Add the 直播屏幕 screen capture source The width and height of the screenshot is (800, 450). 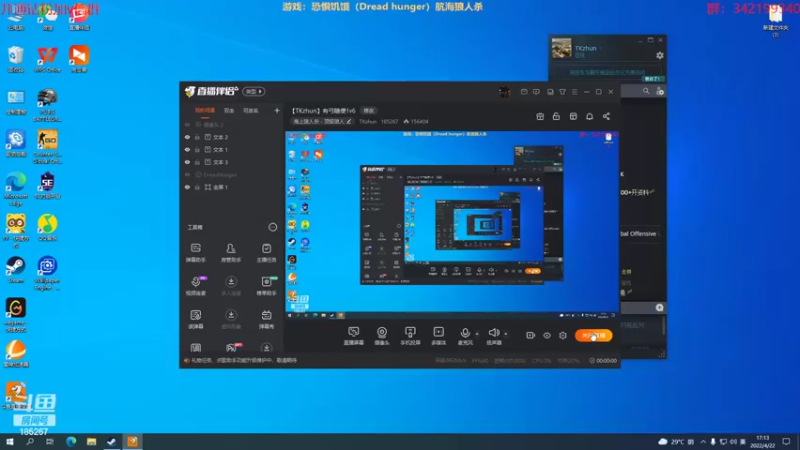pyautogui.click(x=354, y=336)
